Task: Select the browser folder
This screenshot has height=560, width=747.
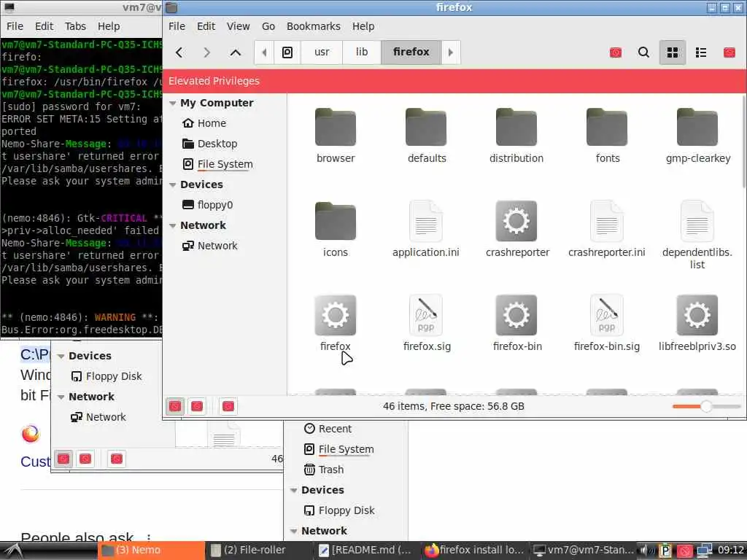Action: tap(336, 136)
